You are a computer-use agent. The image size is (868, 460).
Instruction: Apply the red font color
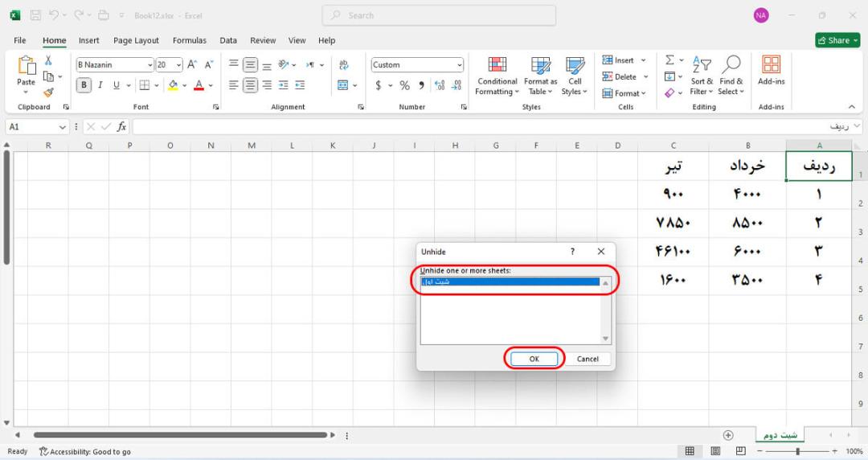point(199,84)
